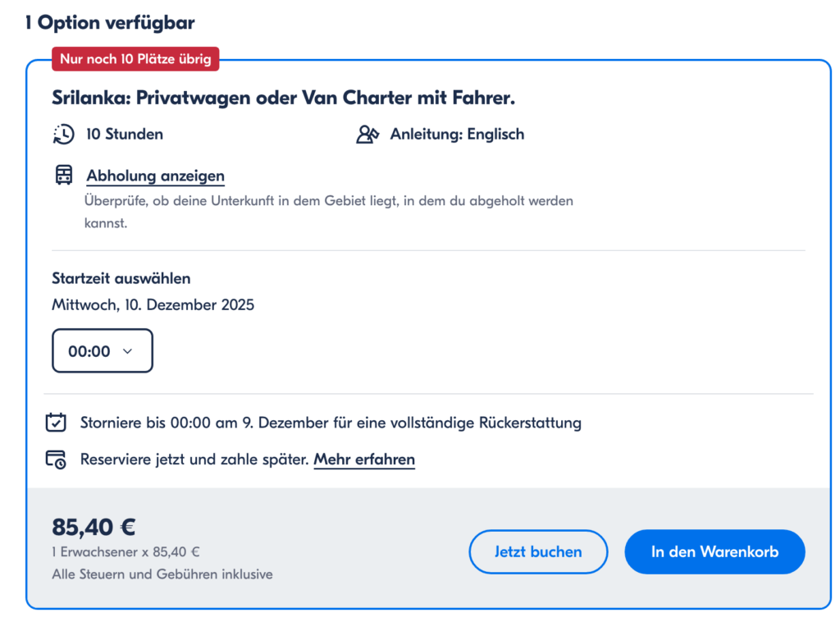Collapse the start time selection list

(102, 350)
